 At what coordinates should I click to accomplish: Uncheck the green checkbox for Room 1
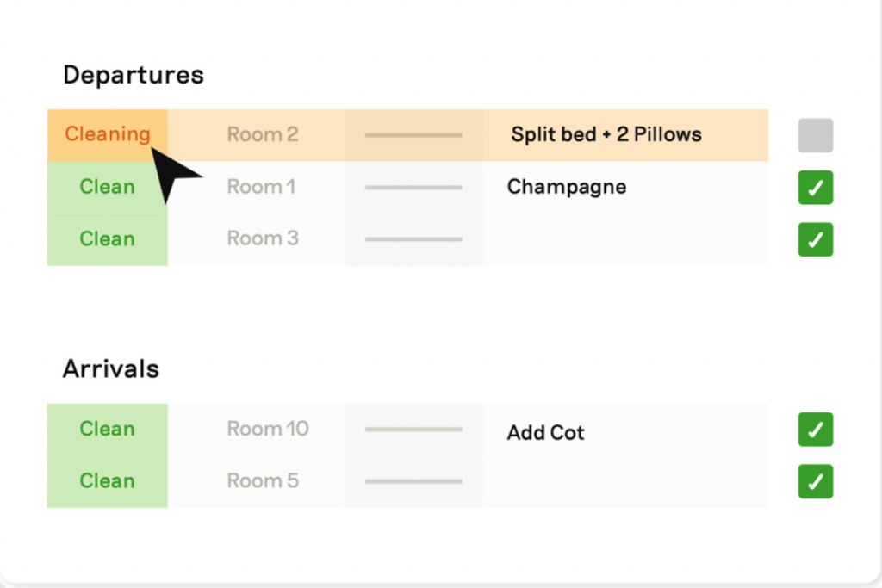(x=815, y=187)
